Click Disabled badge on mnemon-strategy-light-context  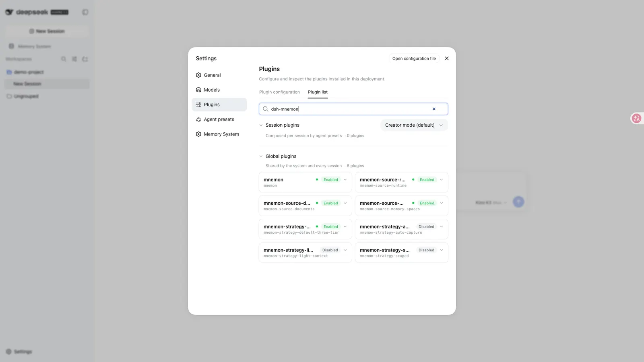click(330, 250)
